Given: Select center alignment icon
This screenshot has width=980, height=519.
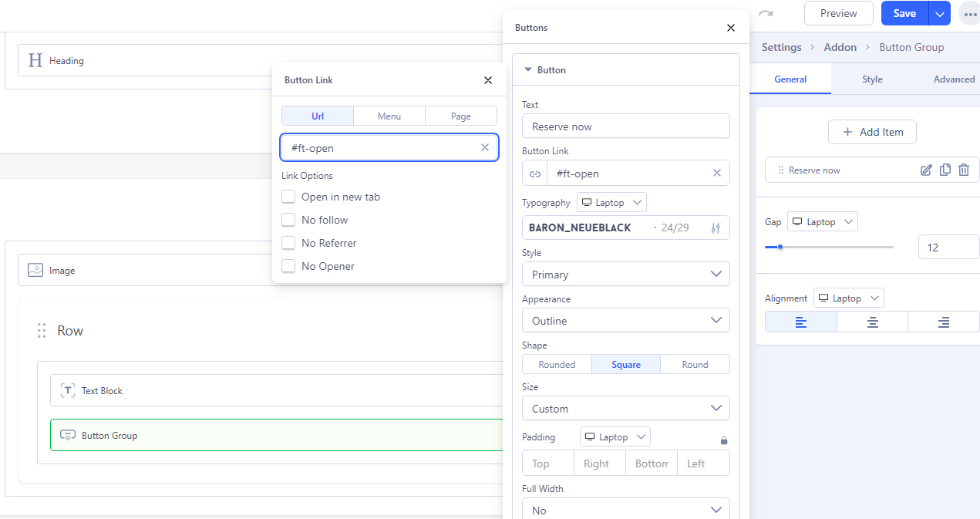Looking at the screenshot, I should point(872,322).
